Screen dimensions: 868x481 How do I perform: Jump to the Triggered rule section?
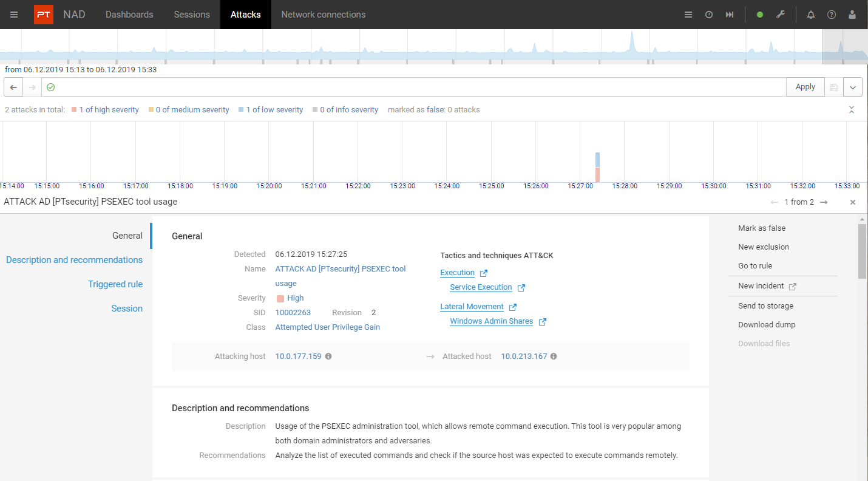coord(115,284)
